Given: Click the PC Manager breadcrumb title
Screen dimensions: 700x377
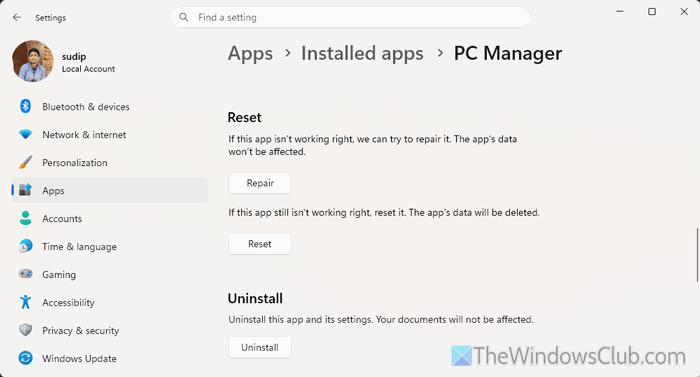Looking at the screenshot, I should tap(508, 54).
